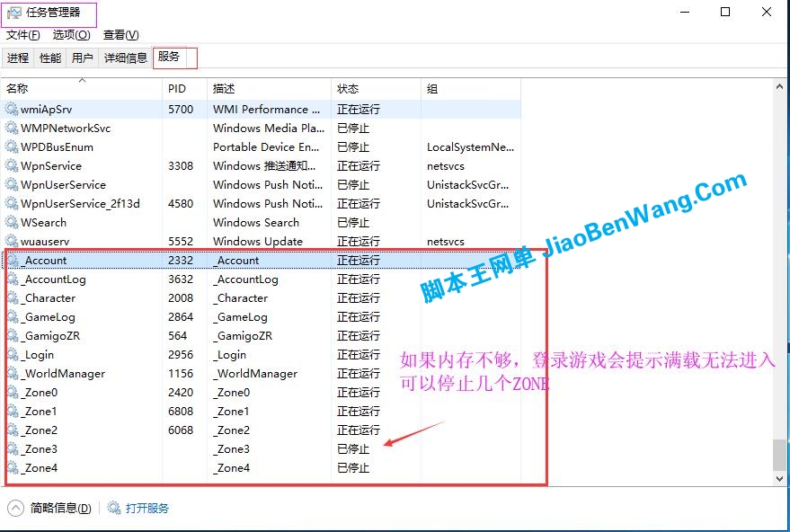The width and height of the screenshot is (790, 532).
Task: Click PID 3308 in the WpnService row
Action: click(181, 165)
